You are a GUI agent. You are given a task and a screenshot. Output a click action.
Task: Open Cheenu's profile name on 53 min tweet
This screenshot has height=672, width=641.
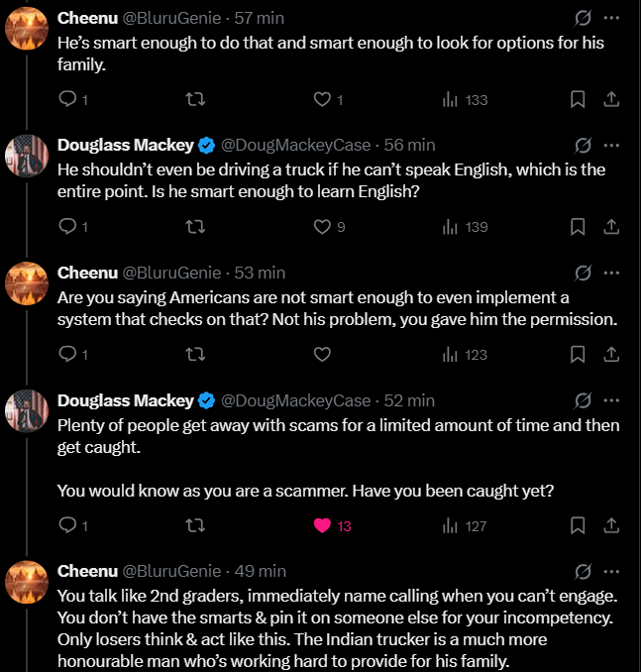click(x=87, y=273)
